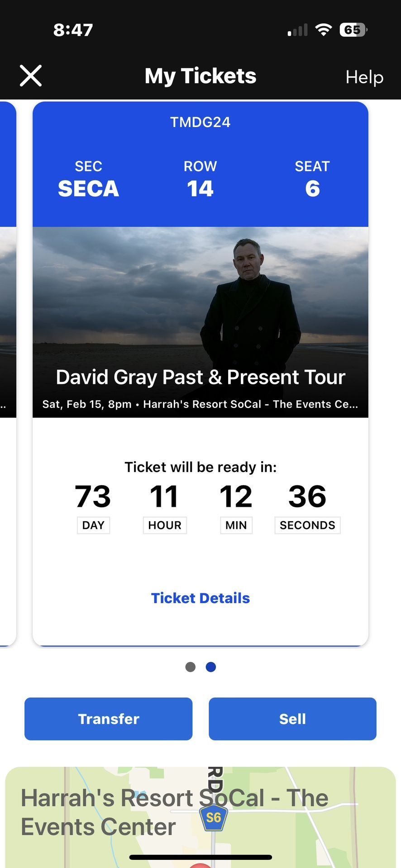Tap the SECA section indicator
401x868 pixels.
click(x=88, y=179)
